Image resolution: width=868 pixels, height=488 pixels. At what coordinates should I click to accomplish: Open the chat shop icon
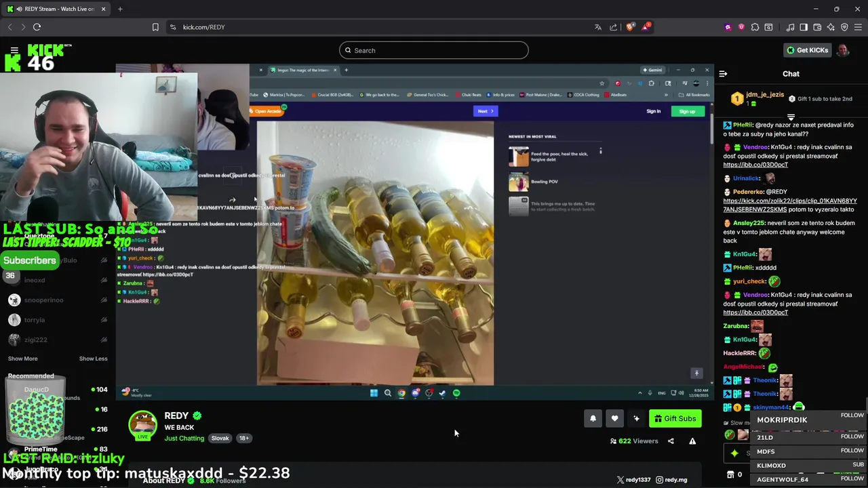(730, 474)
